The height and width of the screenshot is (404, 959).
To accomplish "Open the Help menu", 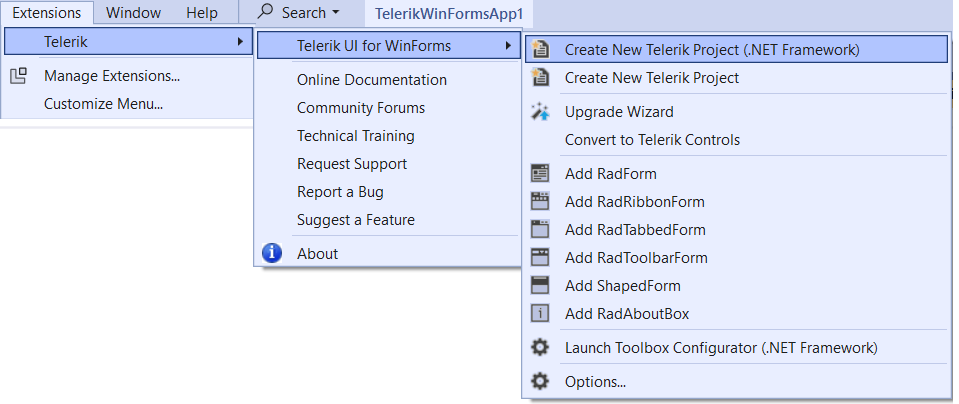I will tap(202, 13).
